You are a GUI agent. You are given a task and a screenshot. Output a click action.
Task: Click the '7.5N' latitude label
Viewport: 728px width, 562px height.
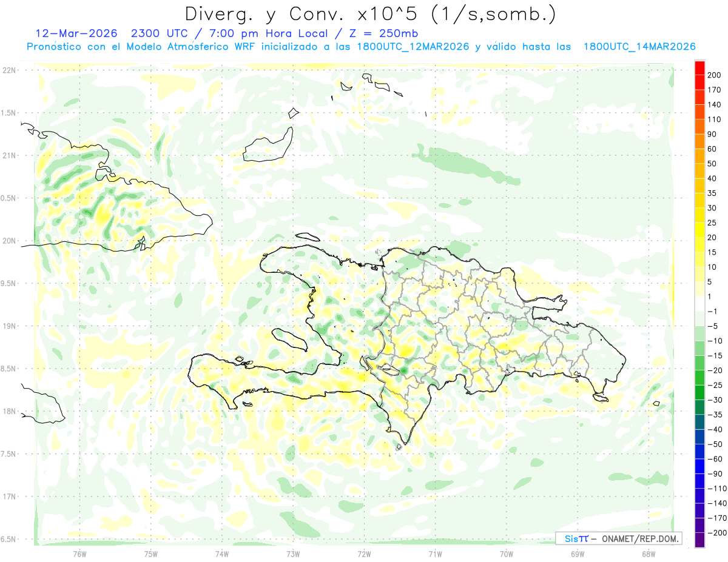click(x=8, y=453)
